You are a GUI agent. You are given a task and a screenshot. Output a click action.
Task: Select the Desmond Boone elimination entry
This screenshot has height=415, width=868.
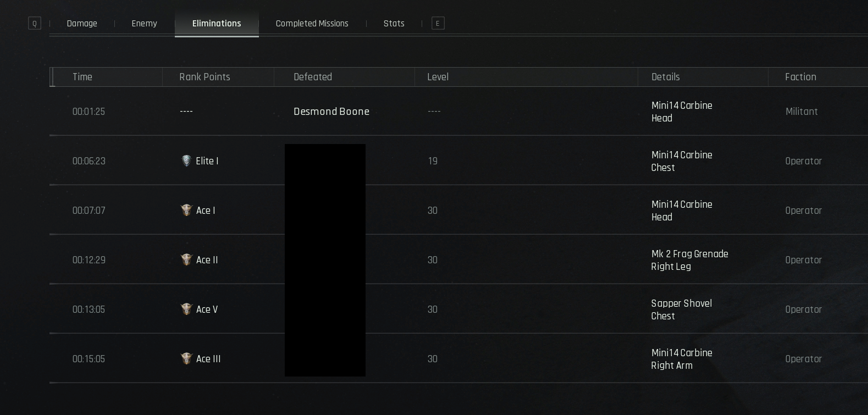point(331,112)
